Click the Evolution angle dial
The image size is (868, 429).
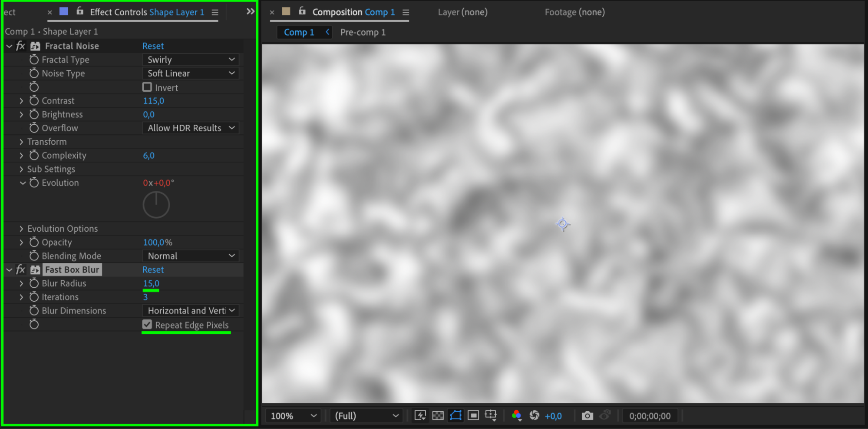(156, 205)
